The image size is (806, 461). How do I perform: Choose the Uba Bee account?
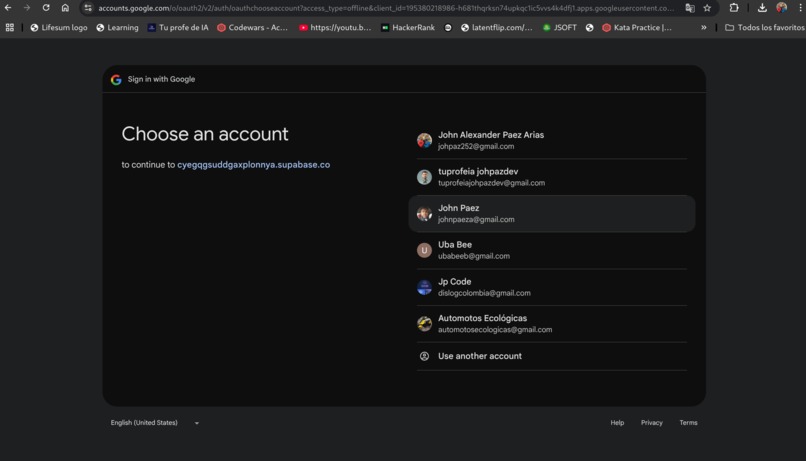pos(552,250)
